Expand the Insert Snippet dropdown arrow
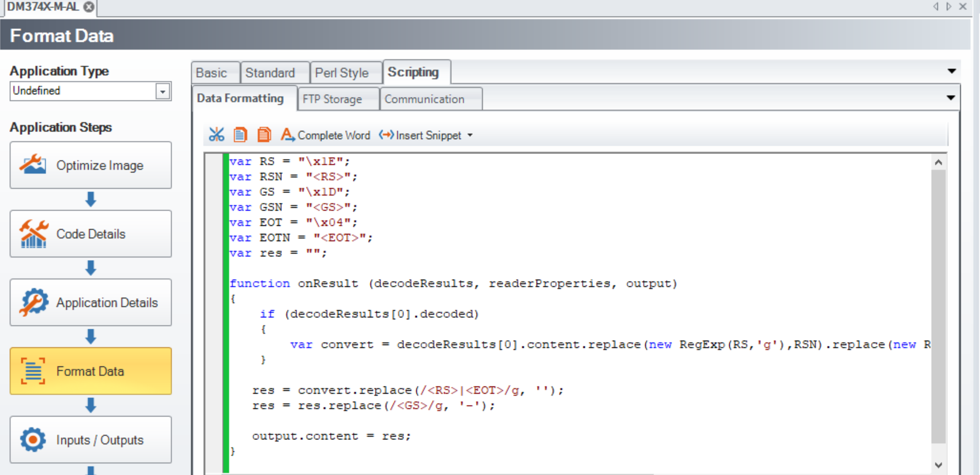The width and height of the screenshot is (980, 475). pos(470,135)
